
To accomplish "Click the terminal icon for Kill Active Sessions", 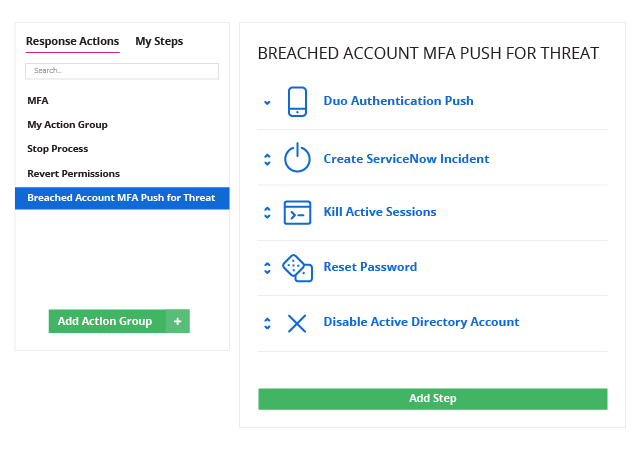I will 297,213.
